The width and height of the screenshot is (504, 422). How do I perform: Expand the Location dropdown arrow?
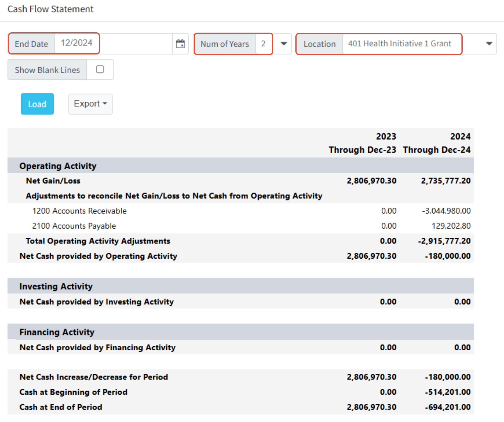489,44
